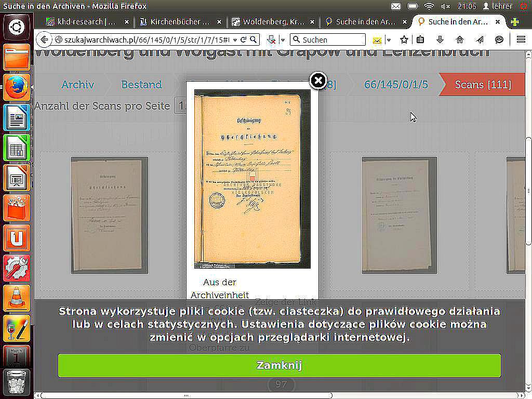This screenshot has width=532, height=399.
Task: Open the bookmarks list icon
Action: tap(421, 39)
